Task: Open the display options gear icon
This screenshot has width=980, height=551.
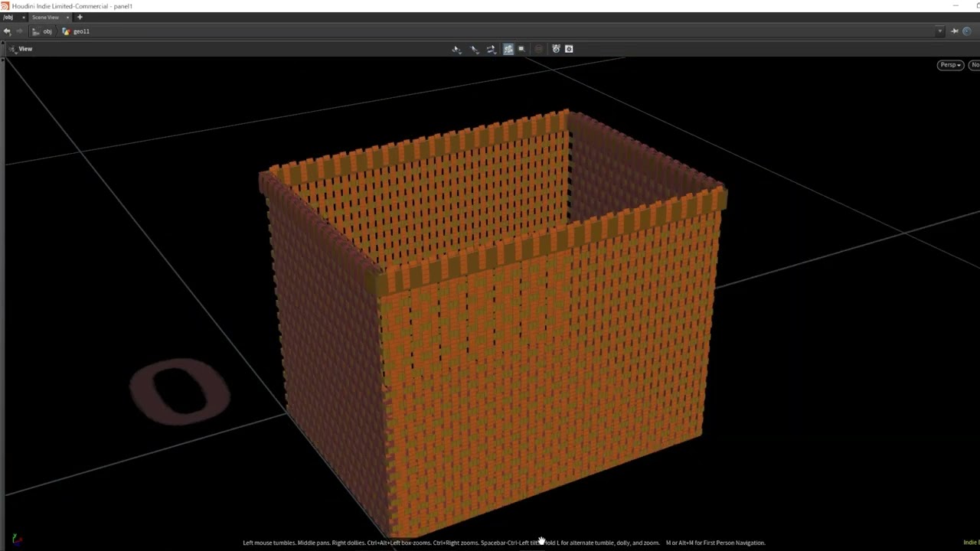Action: 569,49
